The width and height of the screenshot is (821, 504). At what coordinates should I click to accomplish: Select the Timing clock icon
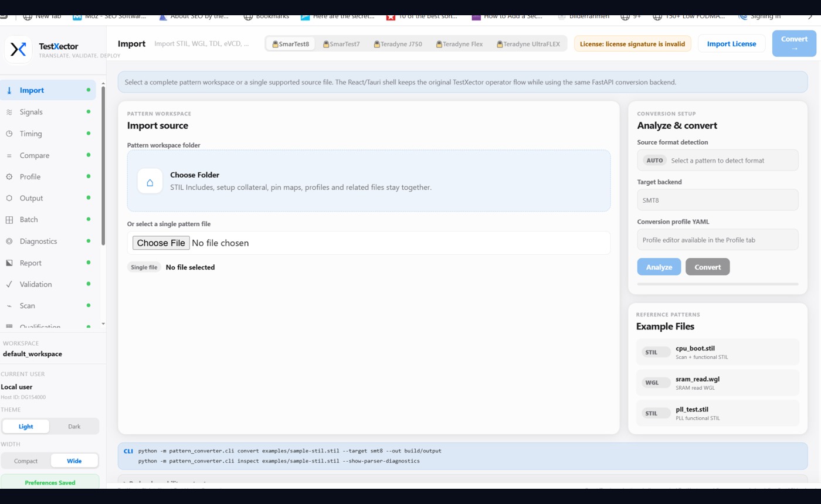click(x=9, y=134)
